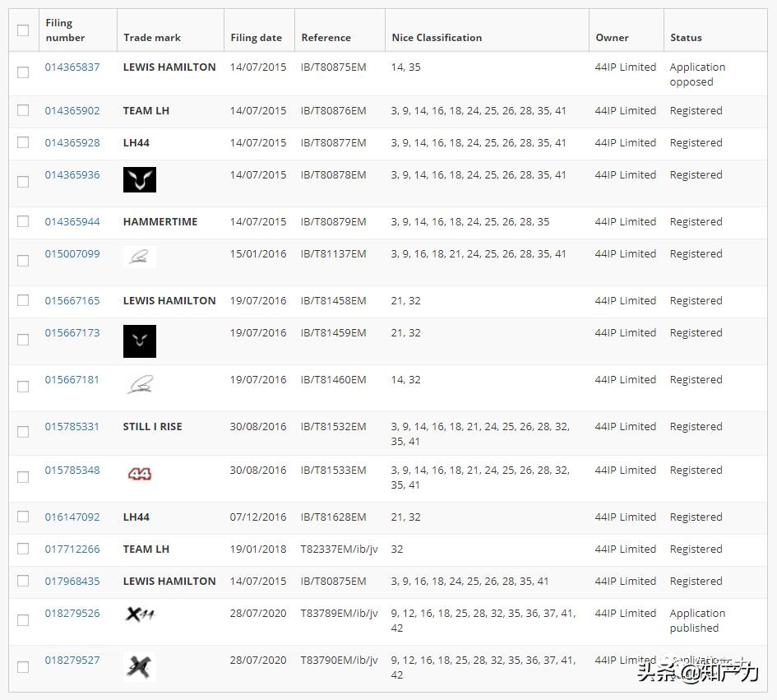Select checkbox for filing 018279526
Image resolution: width=777 pixels, height=700 pixels.
click(23, 619)
